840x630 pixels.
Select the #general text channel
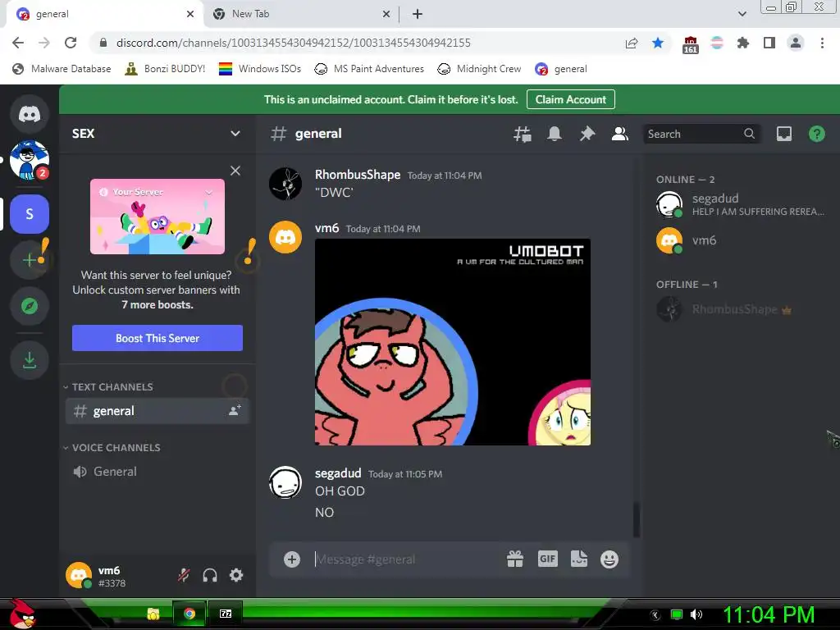pos(157,411)
